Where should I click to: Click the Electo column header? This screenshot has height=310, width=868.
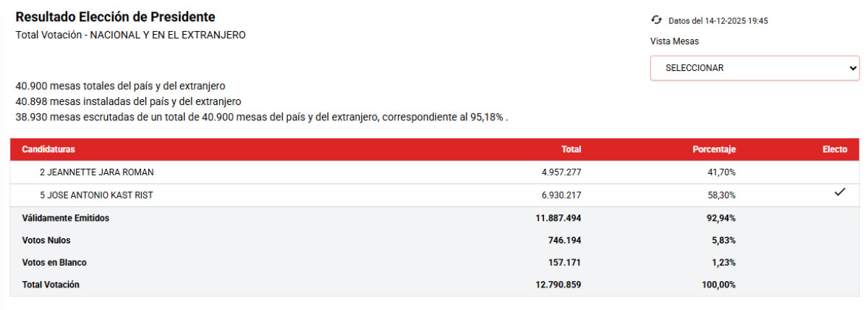[x=835, y=149]
